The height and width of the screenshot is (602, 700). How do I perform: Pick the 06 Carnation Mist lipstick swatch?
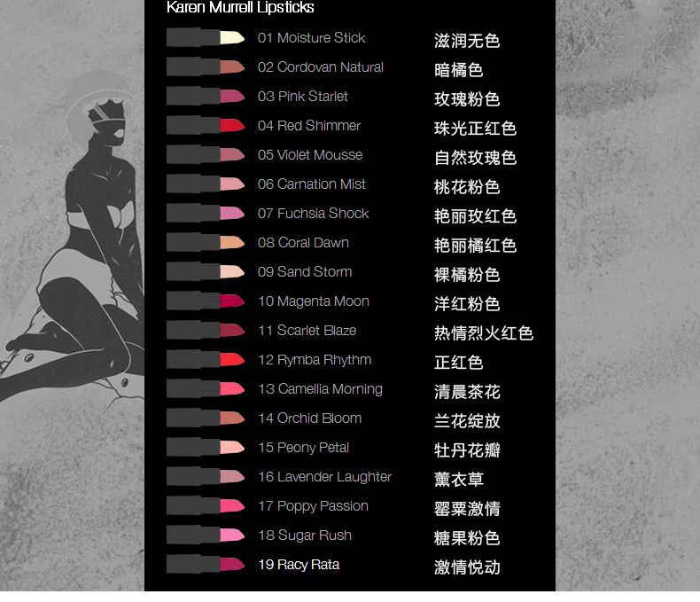coord(206,184)
